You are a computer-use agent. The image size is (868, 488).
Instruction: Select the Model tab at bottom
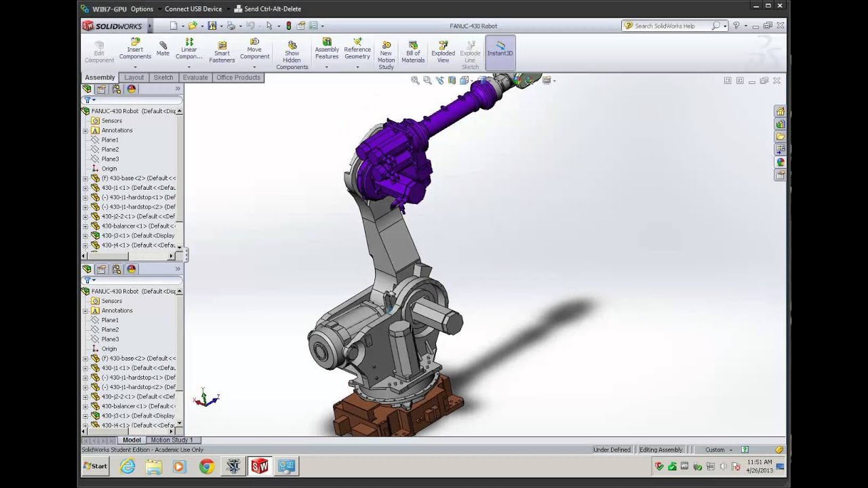132,440
